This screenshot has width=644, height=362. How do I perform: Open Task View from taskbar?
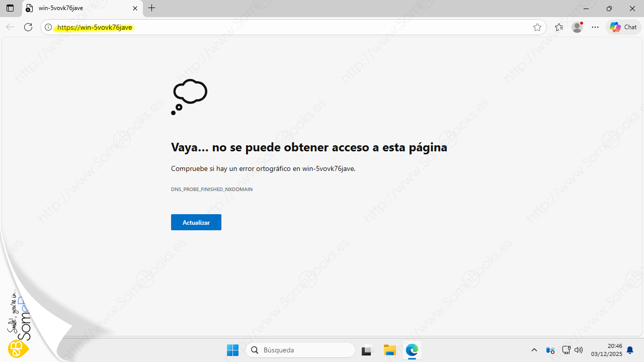click(367, 350)
